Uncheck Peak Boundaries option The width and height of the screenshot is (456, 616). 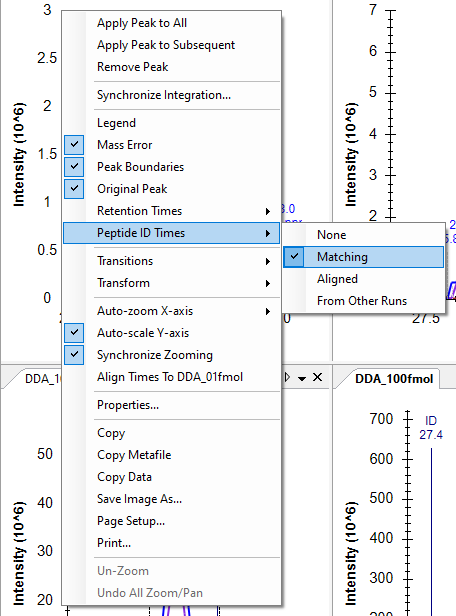[x=171, y=167]
